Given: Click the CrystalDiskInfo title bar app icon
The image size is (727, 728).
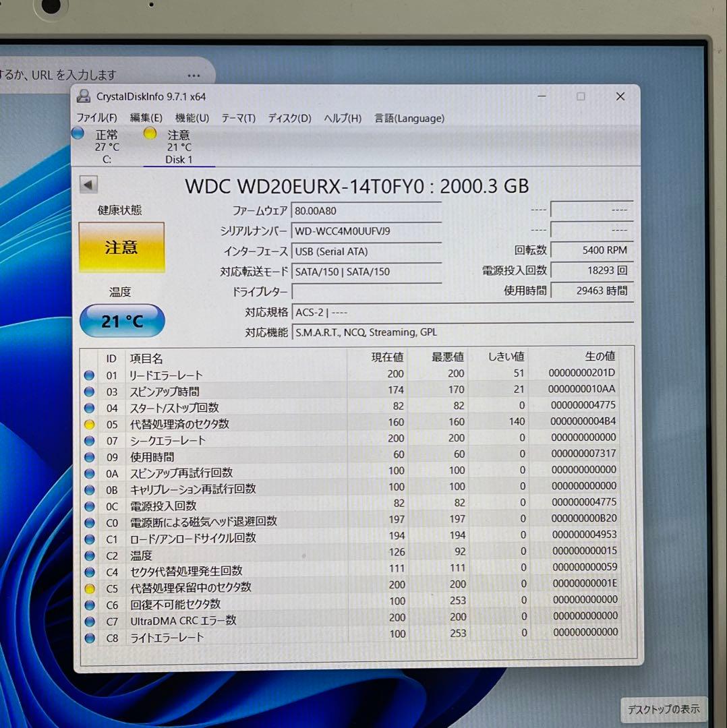Looking at the screenshot, I should pyautogui.click(x=84, y=96).
